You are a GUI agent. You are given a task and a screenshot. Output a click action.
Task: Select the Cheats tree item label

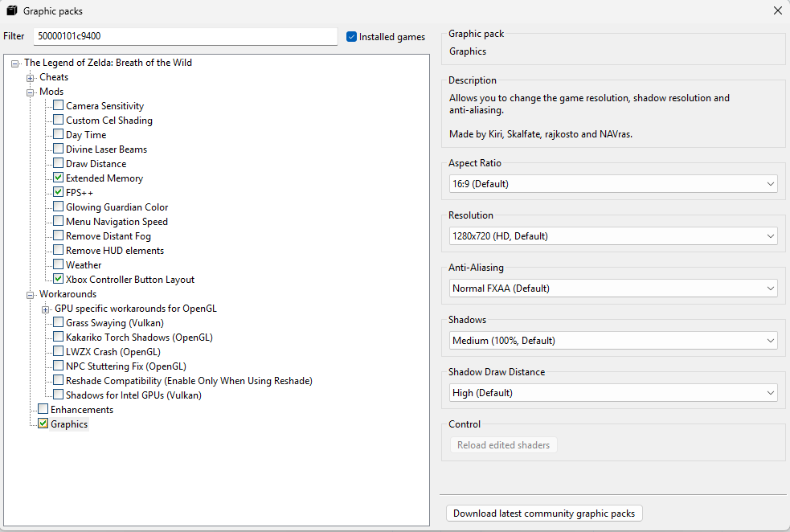coord(54,77)
